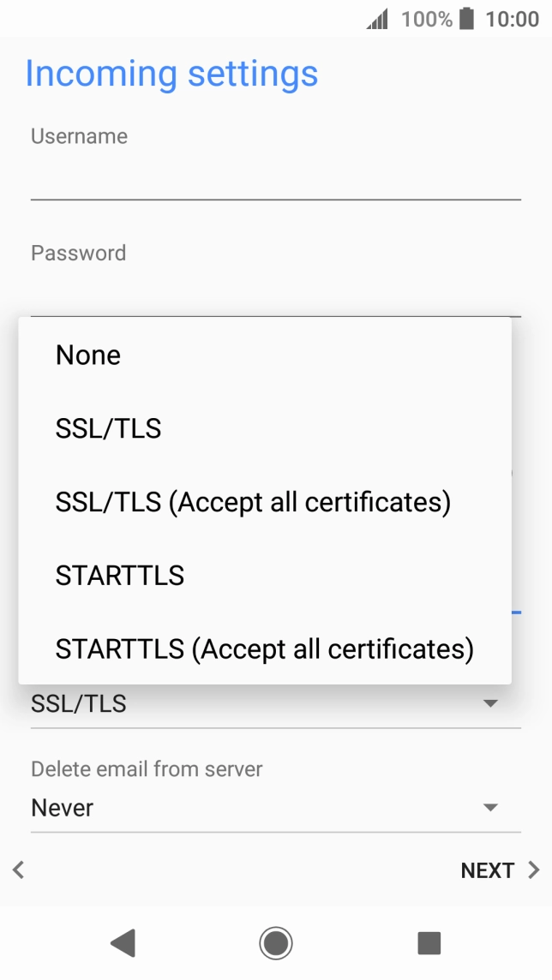The width and height of the screenshot is (552, 980).
Task: Choose plain SSL/TLS option in popup list
Action: tap(109, 429)
